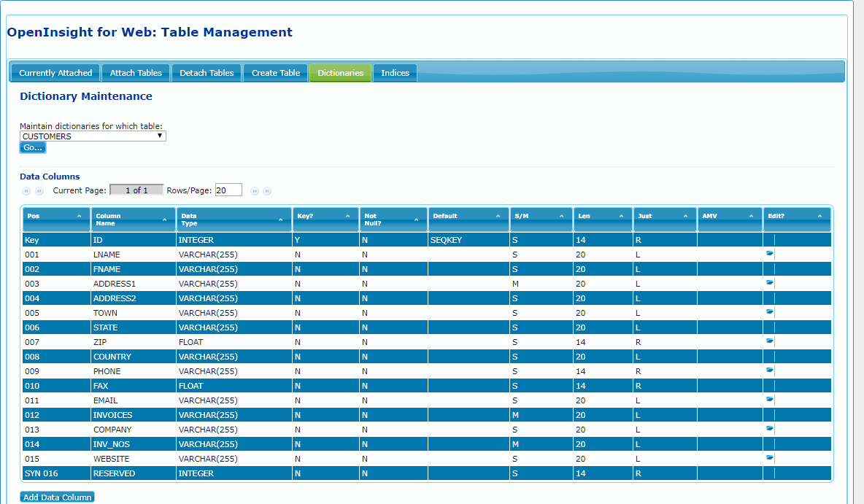
Task: Open the edit folder icon for WEBSITE
Action: pyautogui.click(x=770, y=458)
